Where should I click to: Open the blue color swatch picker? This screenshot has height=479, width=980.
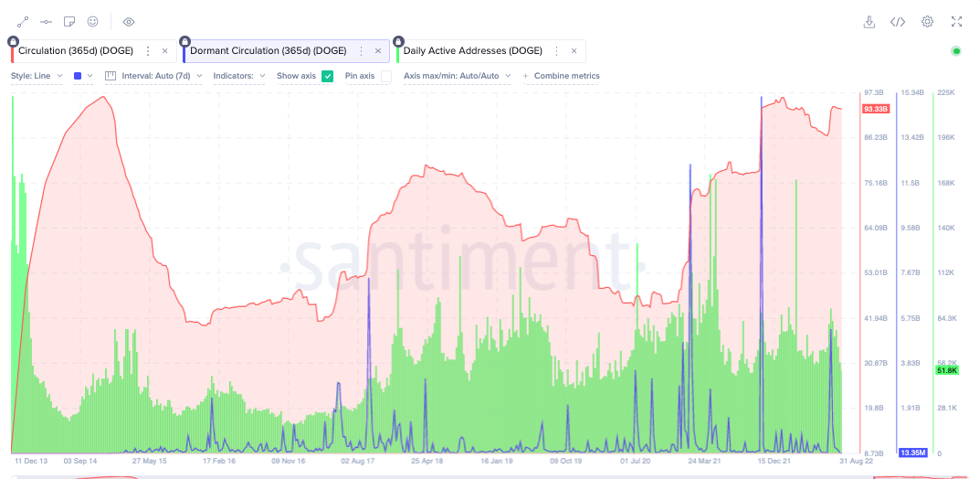point(83,76)
